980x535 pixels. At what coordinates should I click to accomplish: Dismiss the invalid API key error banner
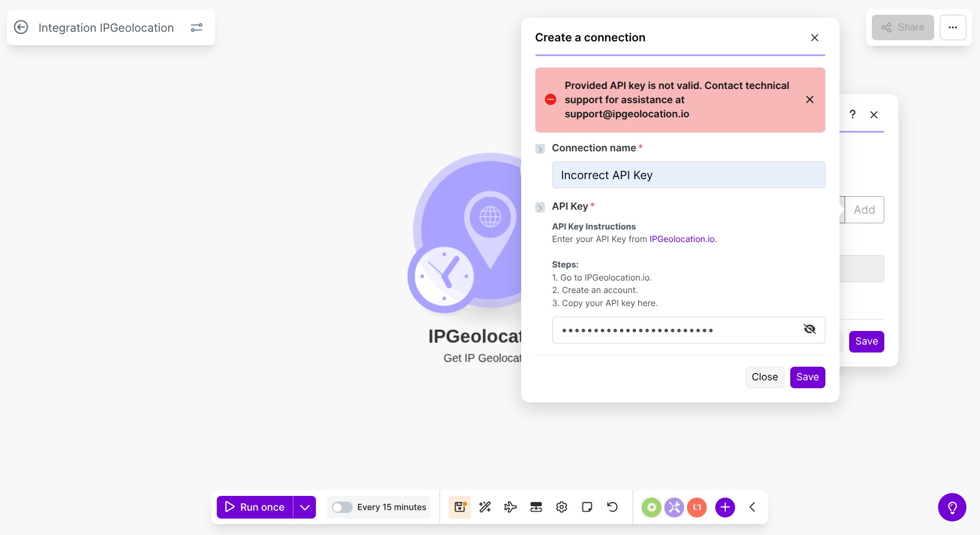point(809,100)
